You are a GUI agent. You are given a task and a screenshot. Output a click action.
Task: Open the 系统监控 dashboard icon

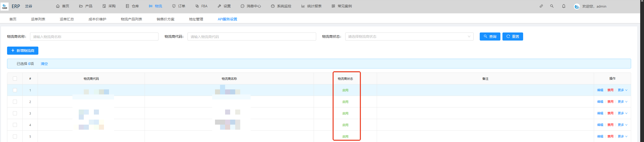273,6
